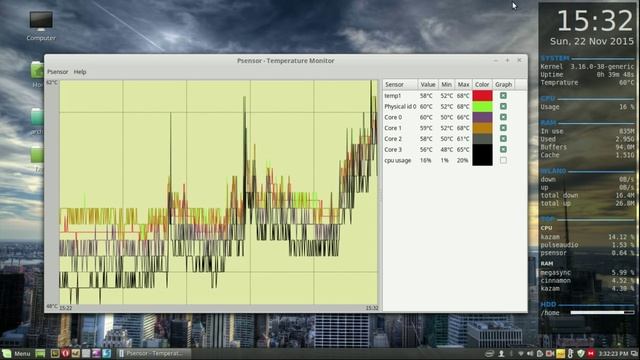640x360 pixels.
Task: Click the show desktop icon in taskbar
Action: pos(40,353)
